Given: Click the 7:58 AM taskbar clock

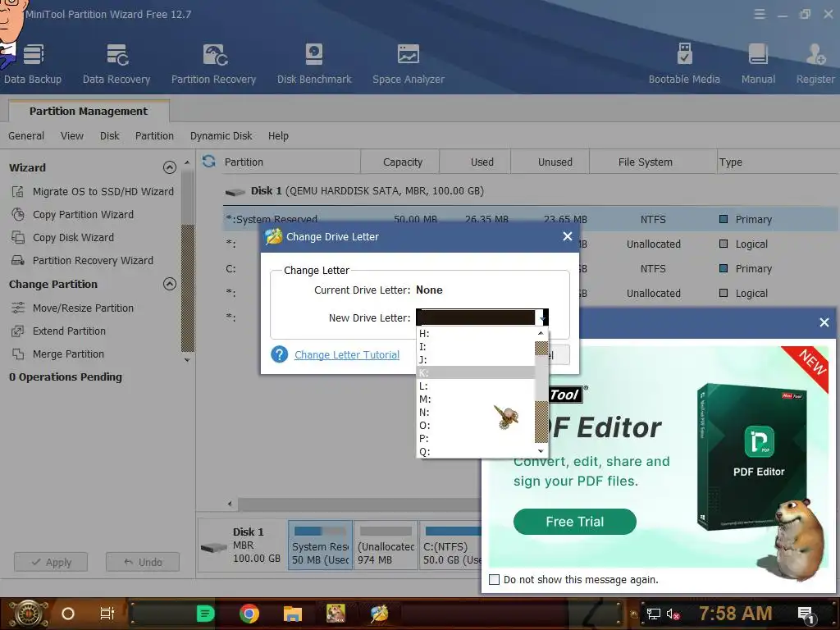Looking at the screenshot, I should click(x=735, y=614).
